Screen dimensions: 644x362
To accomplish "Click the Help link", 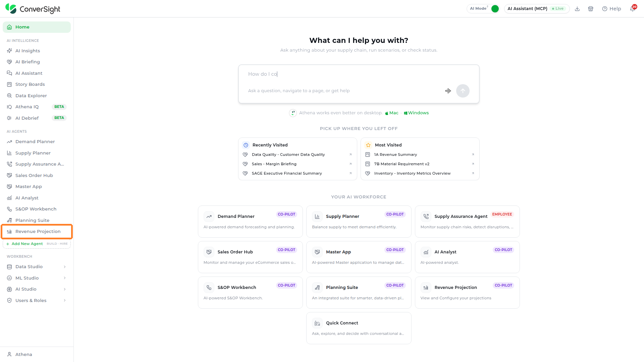I will pos(611,9).
